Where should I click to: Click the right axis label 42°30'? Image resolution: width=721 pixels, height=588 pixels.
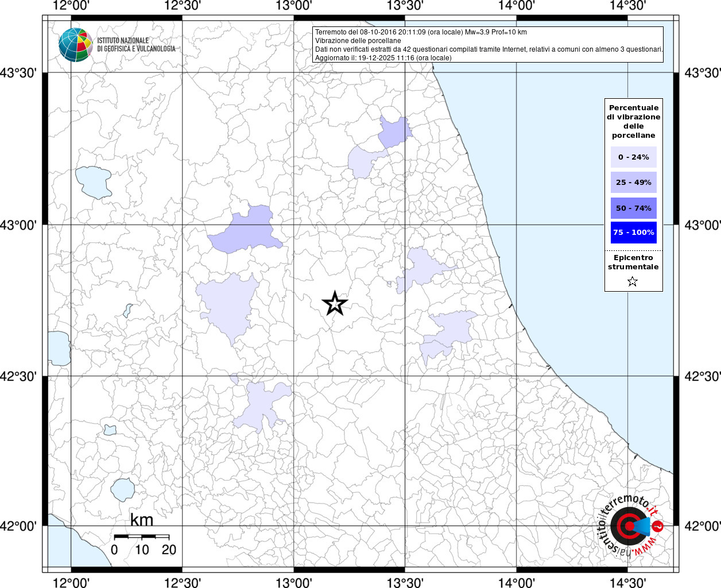[703, 376]
